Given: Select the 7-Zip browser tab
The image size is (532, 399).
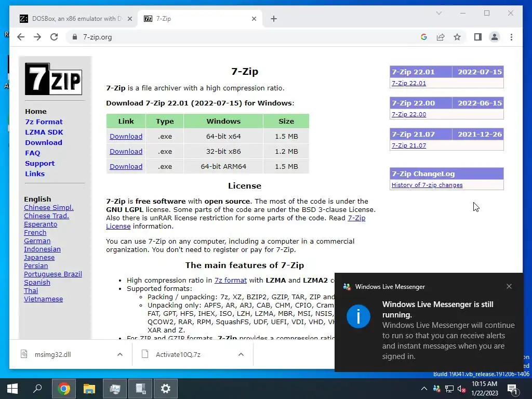Looking at the screenshot, I should (x=199, y=19).
